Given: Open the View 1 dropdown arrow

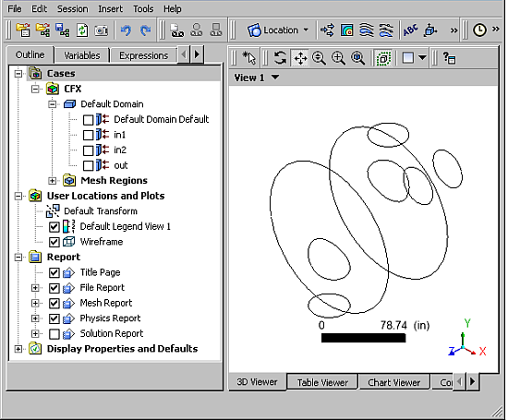Looking at the screenshot, I should 275,78.
